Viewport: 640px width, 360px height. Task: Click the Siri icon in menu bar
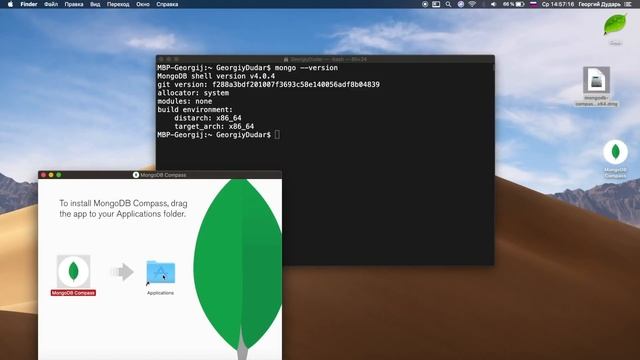461,4
